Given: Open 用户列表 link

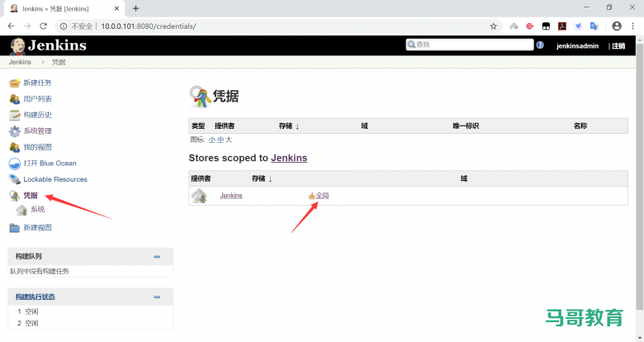Looking at the screenshot, I should 37,98.
